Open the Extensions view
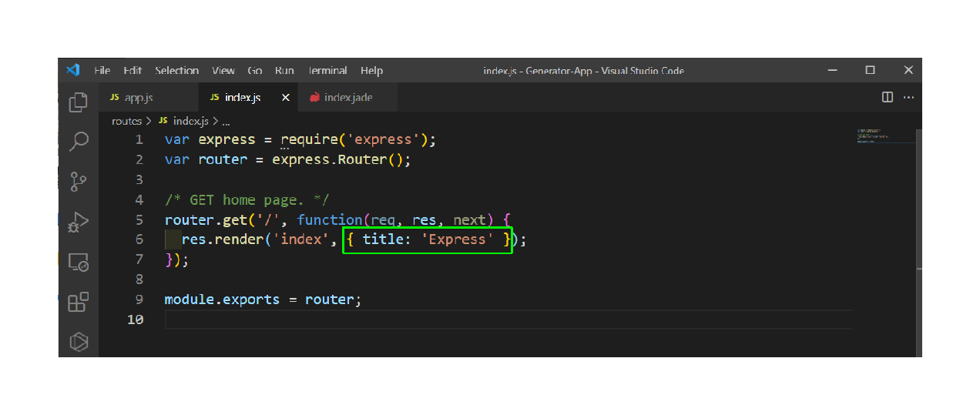Screen dimensions: 980x415 [79, 302]
